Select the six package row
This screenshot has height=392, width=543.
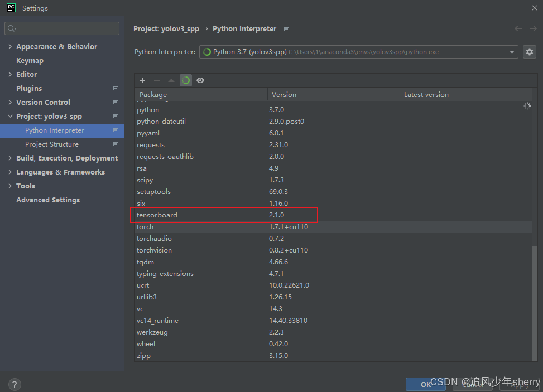(334, 204)
